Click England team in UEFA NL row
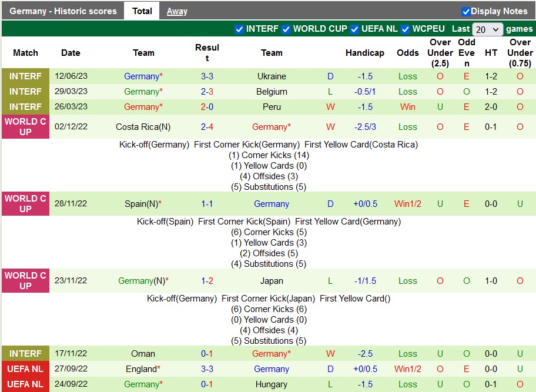536x392 pixels. tap(141, 369)
